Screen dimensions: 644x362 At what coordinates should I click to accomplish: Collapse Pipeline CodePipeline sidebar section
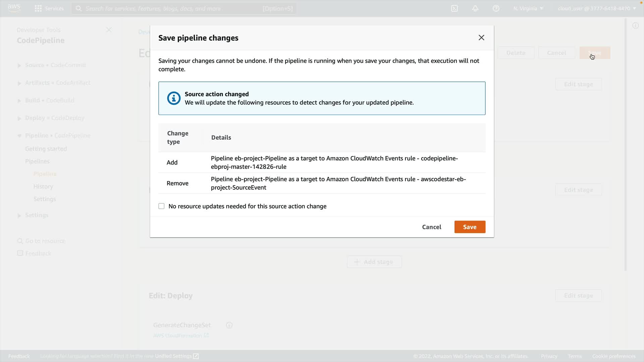click(19, 136)
